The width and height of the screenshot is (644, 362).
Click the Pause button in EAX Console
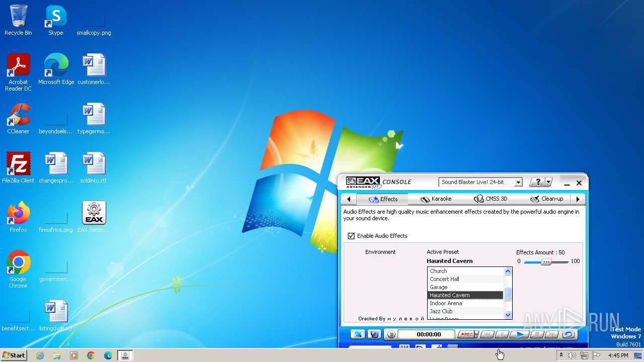click(x=502, y=334)
